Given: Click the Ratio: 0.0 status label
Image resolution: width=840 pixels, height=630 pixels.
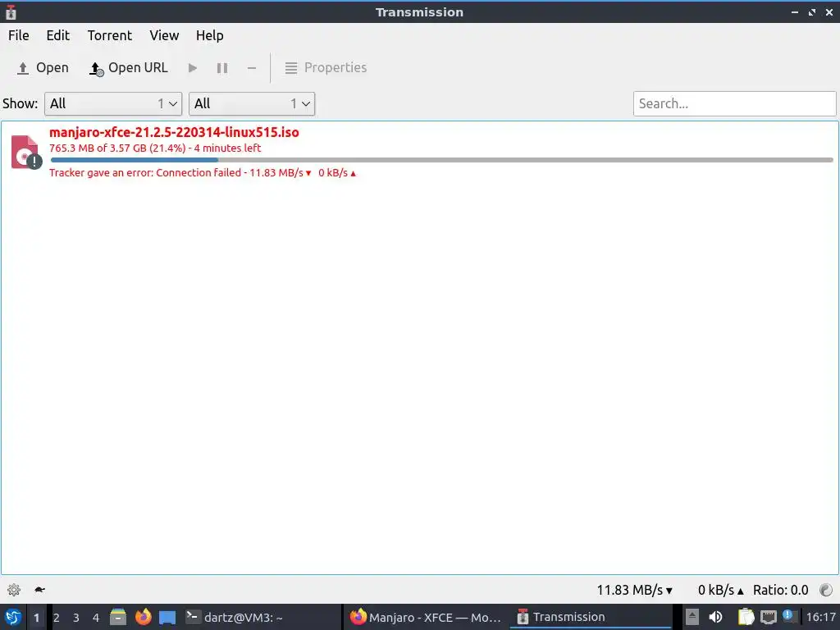Looking at the screenshot, I should (x=781, y=590).
